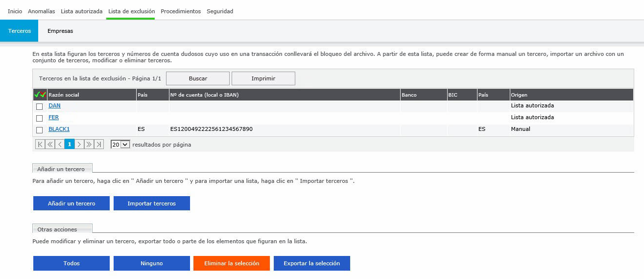Go to first page using pagination icon
Viewport: 644px width, 279px height.
[x=40, y=144]
